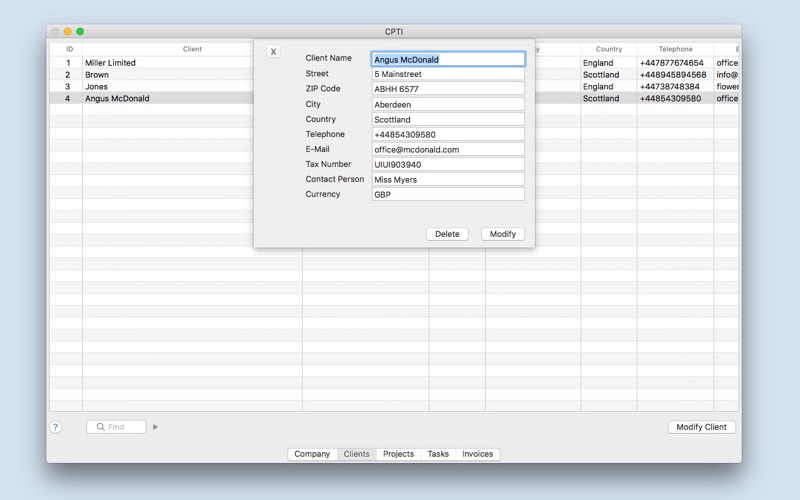Click the green zoom window button
Image resolution: width=800 pixels, height=500 pixels.
[80, 32]
